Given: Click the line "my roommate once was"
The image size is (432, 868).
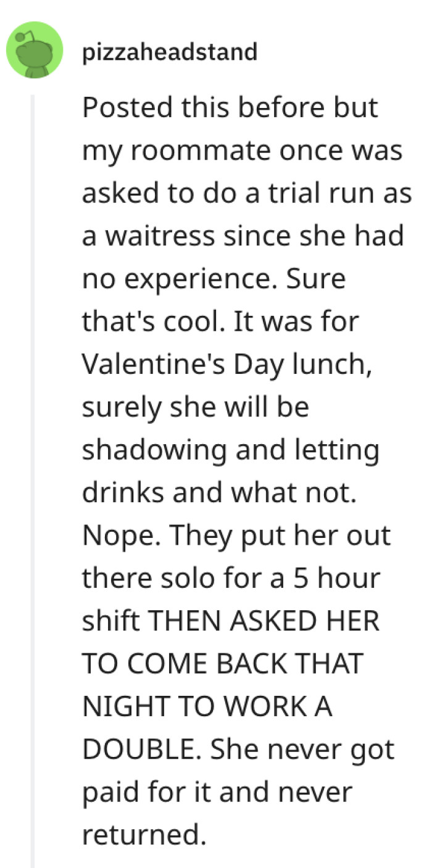Looking at the screenshot, I should point(242,152).
